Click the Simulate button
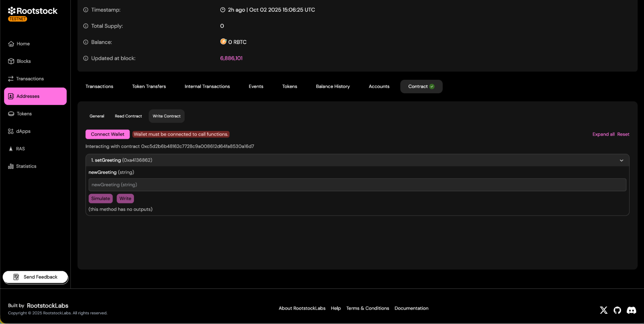This screenshot has width=644, height=324. 101,199
